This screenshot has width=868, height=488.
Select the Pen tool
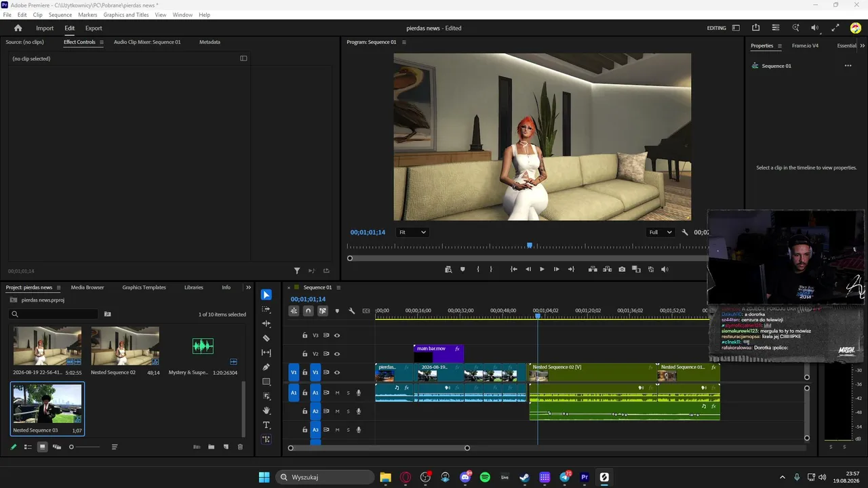click(x=267, y=367)
